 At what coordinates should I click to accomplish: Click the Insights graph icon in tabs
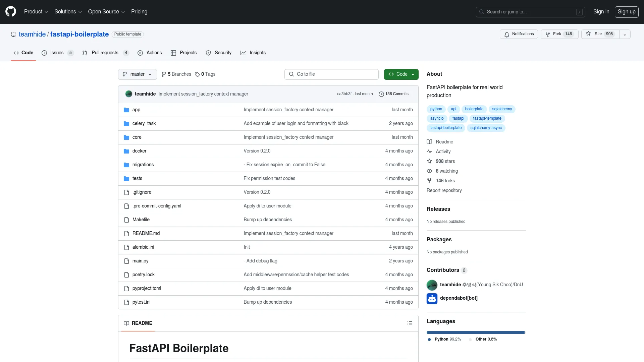pos(243,53)
